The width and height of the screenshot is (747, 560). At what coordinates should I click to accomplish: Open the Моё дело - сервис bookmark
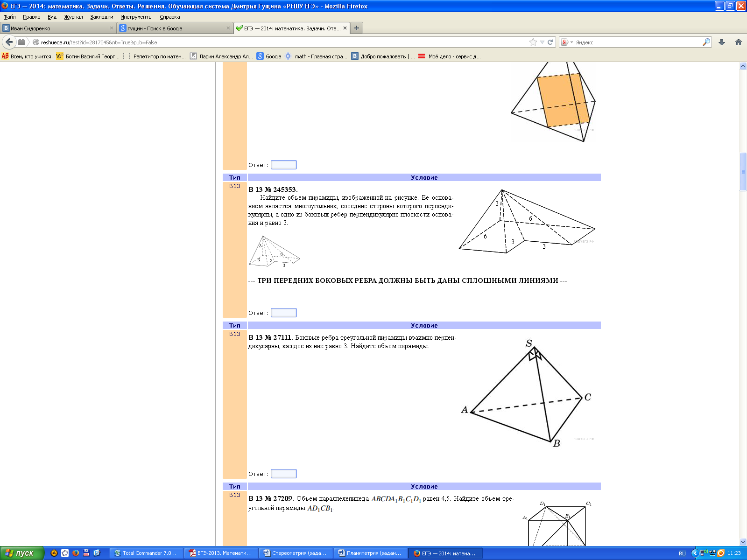(x=449, y=56)
